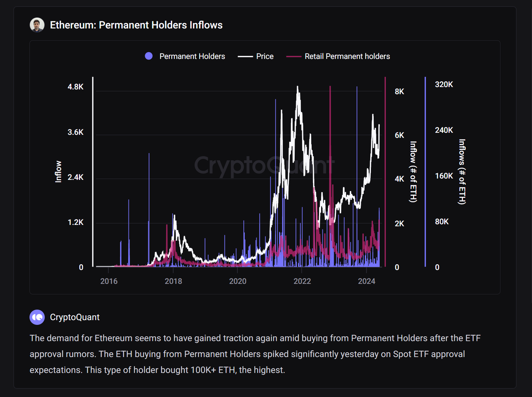The image size is (532, 397).
Task: Select the 2022 x-axis label
Action: pyautogui.click(x=302, y=281)
